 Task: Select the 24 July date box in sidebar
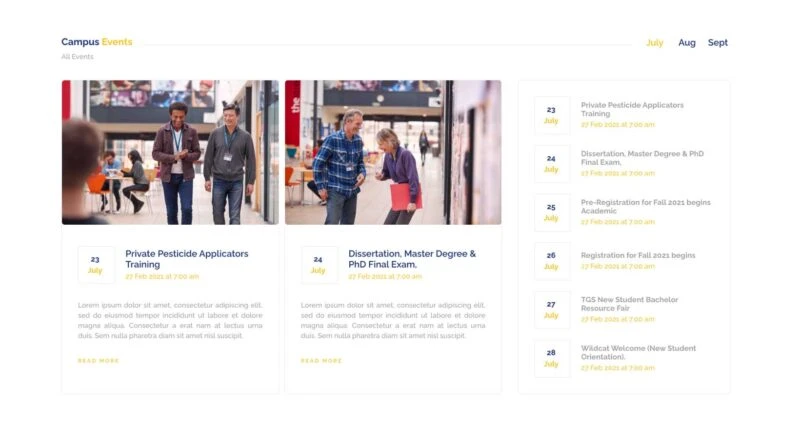point(551,164)
